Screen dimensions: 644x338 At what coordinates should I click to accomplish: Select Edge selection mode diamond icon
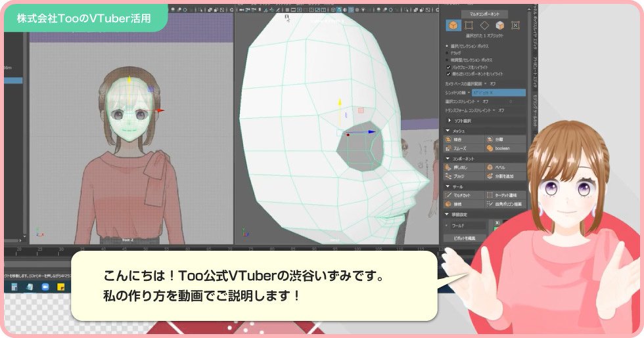coord(484,26)
